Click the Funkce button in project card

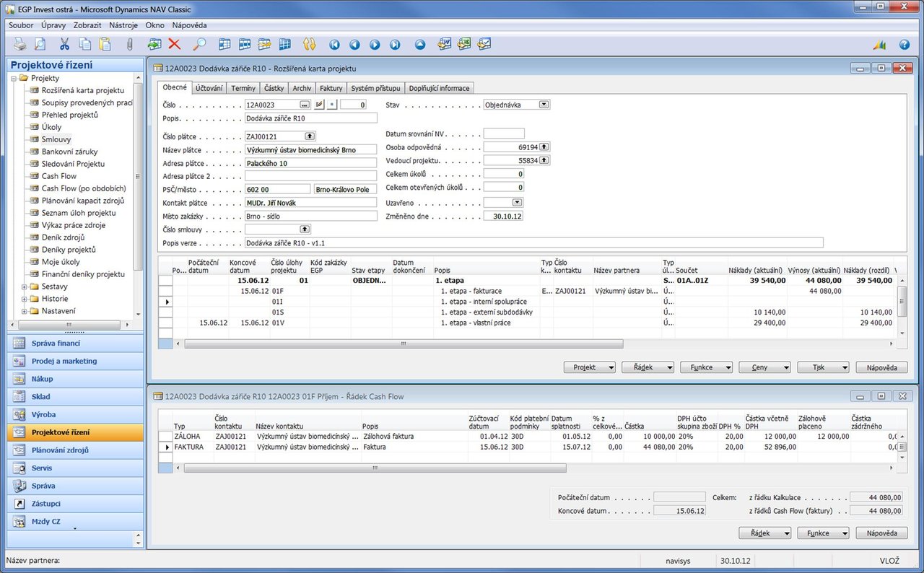pos(706,367)
